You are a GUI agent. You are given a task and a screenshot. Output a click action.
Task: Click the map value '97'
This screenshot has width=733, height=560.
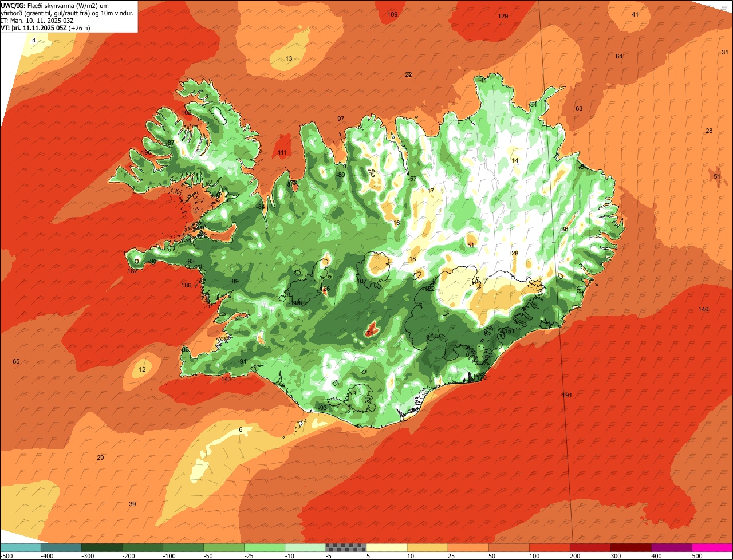[341, 119]
